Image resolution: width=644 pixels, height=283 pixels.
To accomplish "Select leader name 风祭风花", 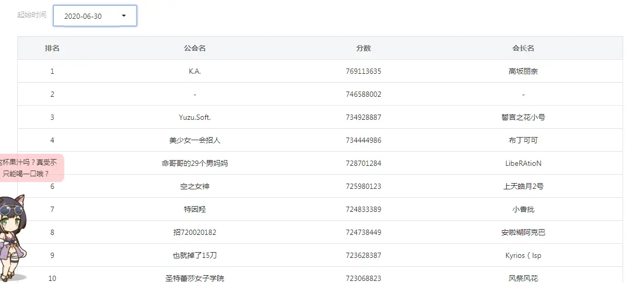I will pyautogui.click(x=523, y=278).
